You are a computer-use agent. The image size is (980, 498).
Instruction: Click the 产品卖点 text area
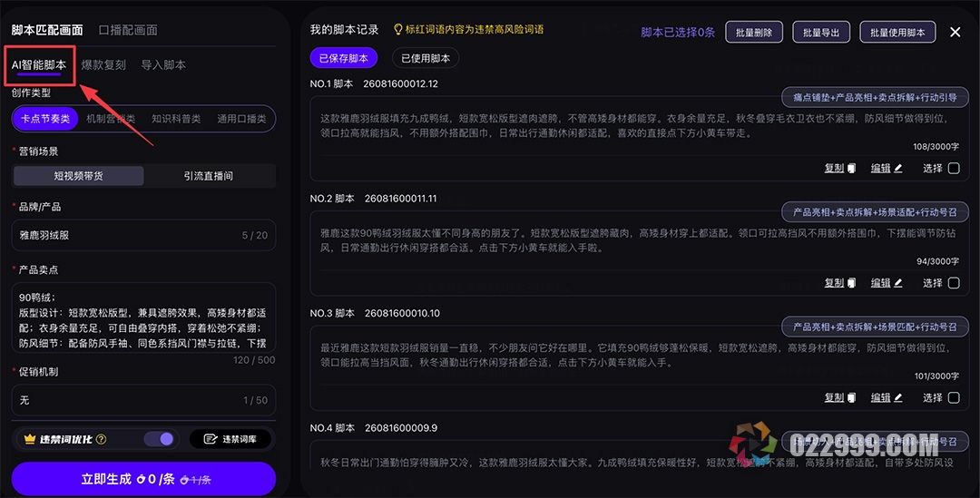pos(143,317)
